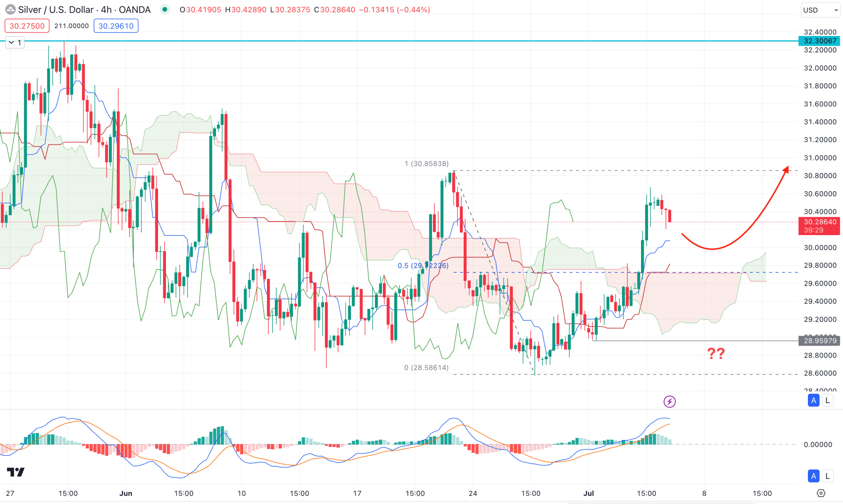Click the spread value 211.00000

click(72, 26)
